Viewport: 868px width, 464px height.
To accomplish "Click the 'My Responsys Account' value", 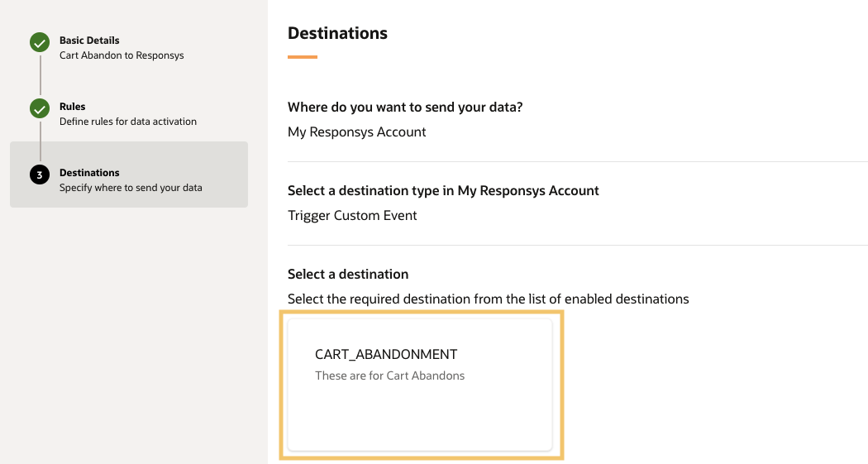I will point(357,132).
